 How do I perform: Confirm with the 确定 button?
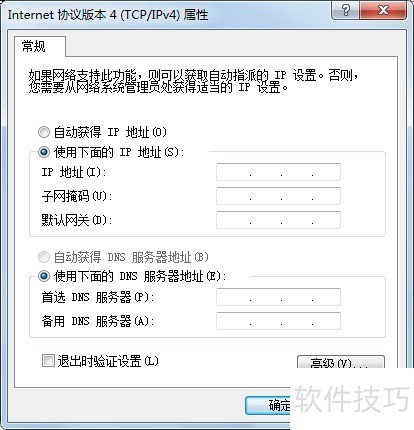click(268, 405)
